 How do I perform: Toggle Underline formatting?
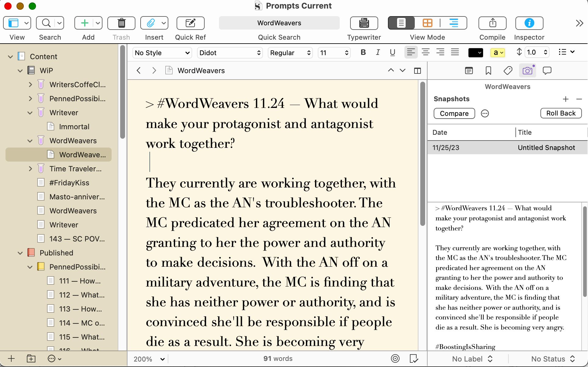[393, 52]
